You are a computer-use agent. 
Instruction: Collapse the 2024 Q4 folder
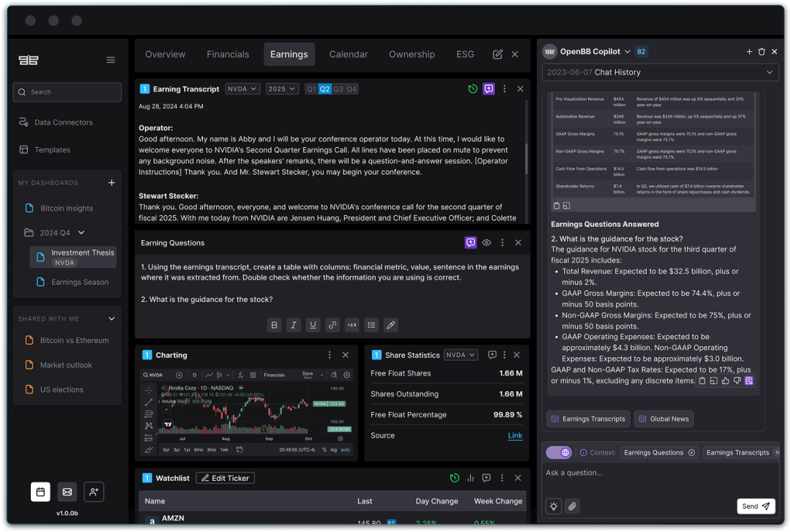(81, 233)
